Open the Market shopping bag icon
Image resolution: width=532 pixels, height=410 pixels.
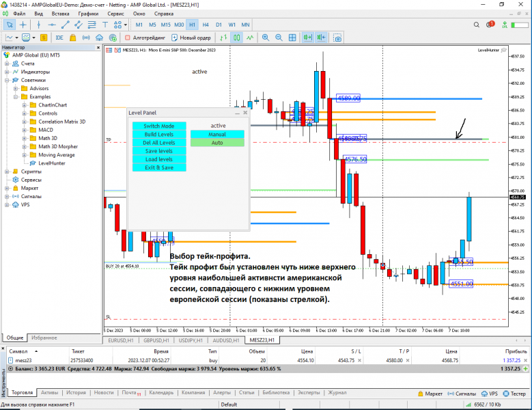pos(72,38)
